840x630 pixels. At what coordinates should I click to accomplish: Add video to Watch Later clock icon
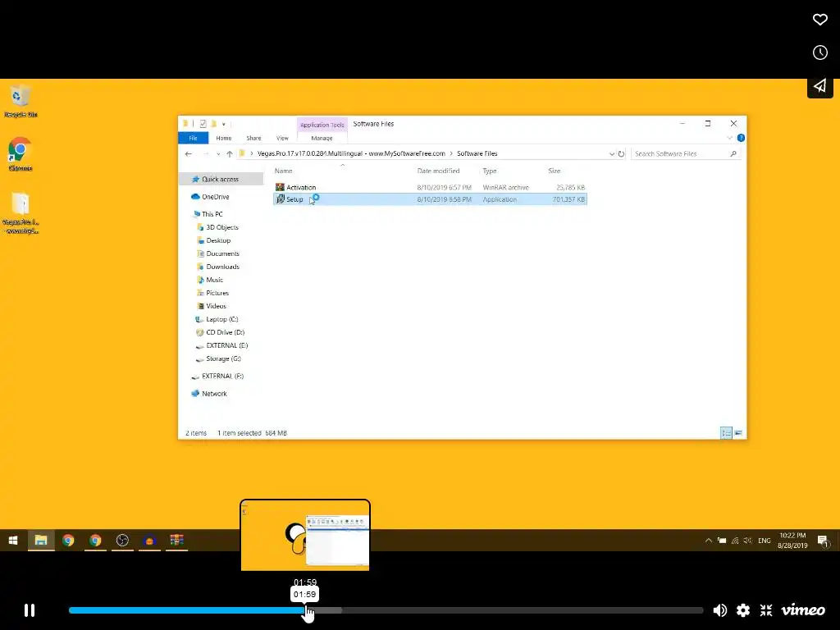click(x=819, y=52)
